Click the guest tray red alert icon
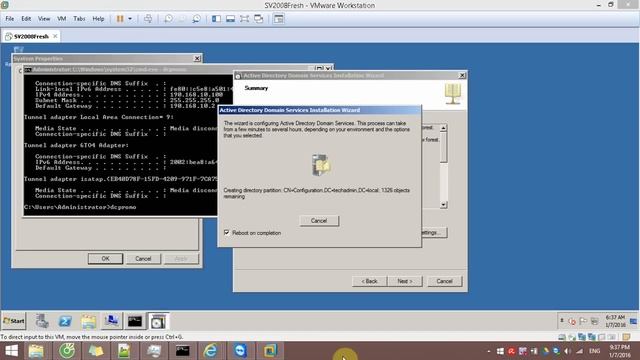 coord(572,322)
